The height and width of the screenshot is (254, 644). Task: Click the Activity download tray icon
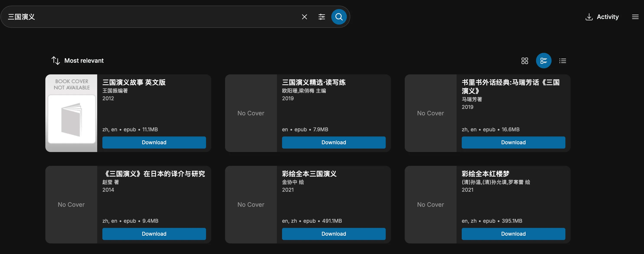pyautogui.click(x=589, y=17)
